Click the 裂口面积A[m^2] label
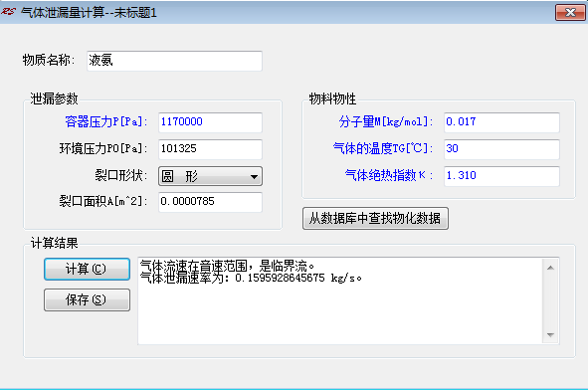The height and width of the screenshot is (390, 588). click(x=103, y=201)
